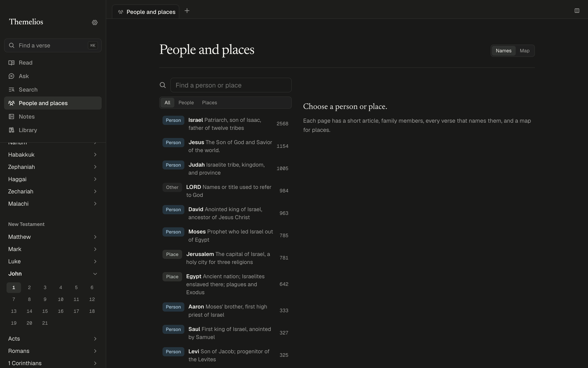Click the people icon in the open tab

(121, 12)
